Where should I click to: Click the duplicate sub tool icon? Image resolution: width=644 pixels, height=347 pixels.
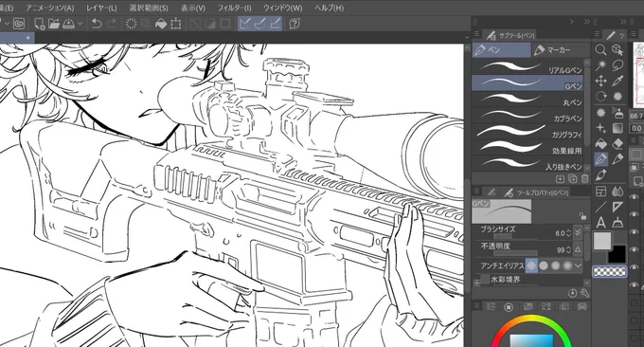coord(572,178)
